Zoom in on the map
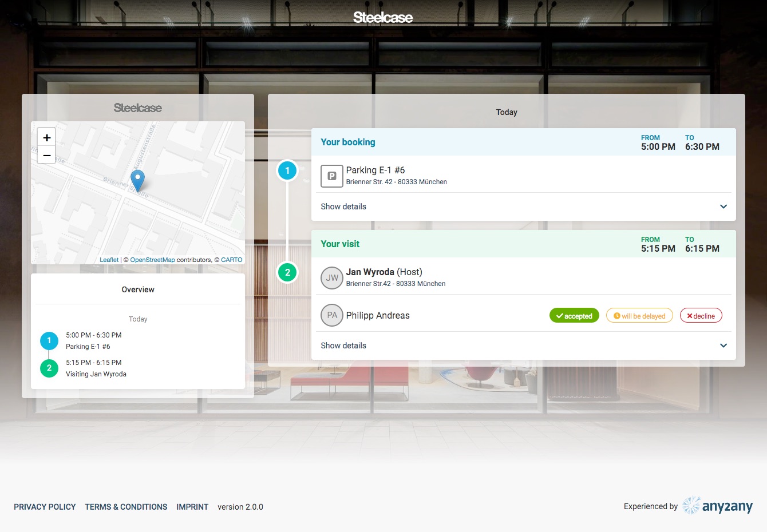Screen dimensions: 767x532 [47, 137]
